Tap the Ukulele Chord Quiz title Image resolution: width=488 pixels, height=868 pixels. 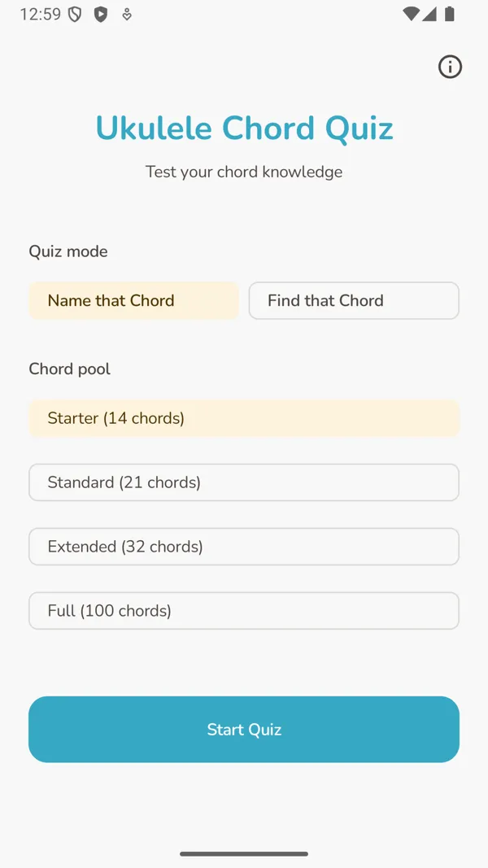[x=244, y=128]
